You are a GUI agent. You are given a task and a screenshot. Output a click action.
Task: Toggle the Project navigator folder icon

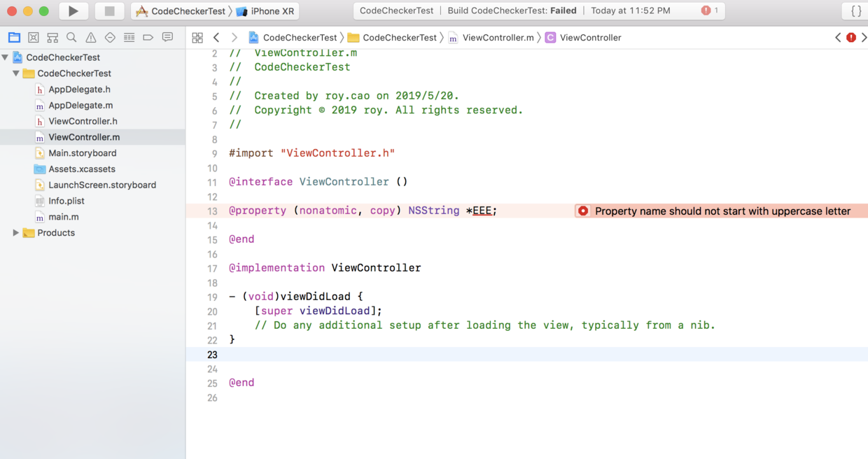point(14,37)
